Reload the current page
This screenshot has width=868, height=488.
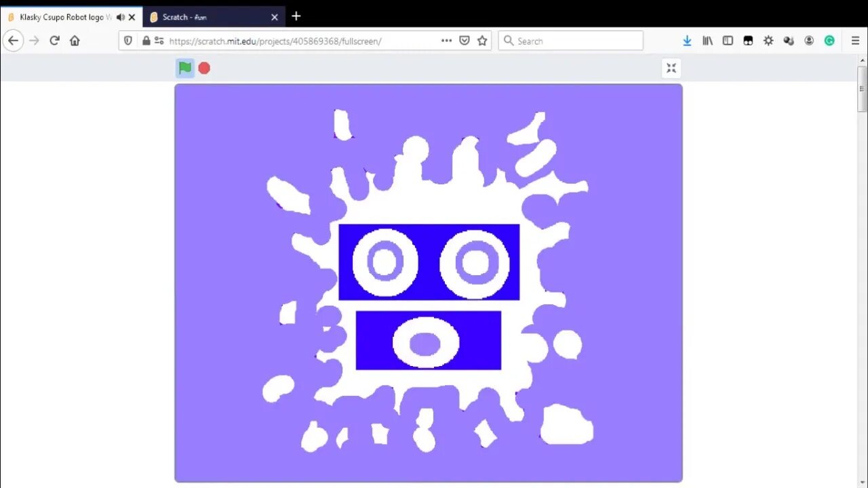pos(55,41)
